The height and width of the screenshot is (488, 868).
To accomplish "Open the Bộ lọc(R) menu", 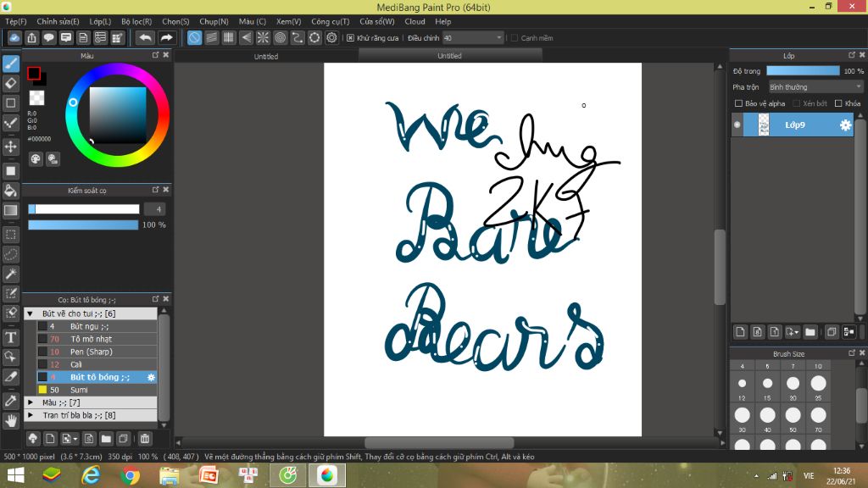I will click(x=136, y=21).
